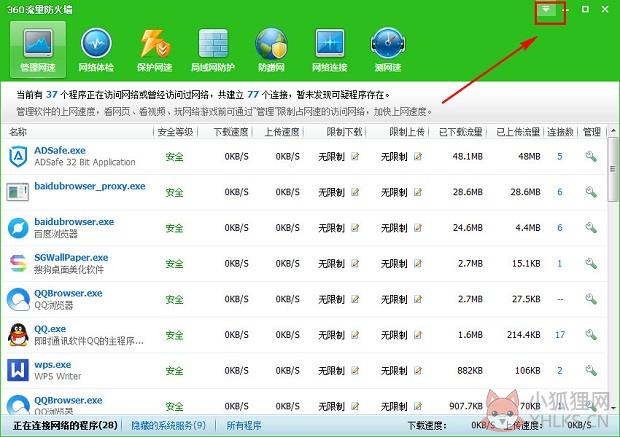Click 安全 rating in baidubrowser.exe row
The height and width of the screenshot is (437, 620).
point(174,228)
